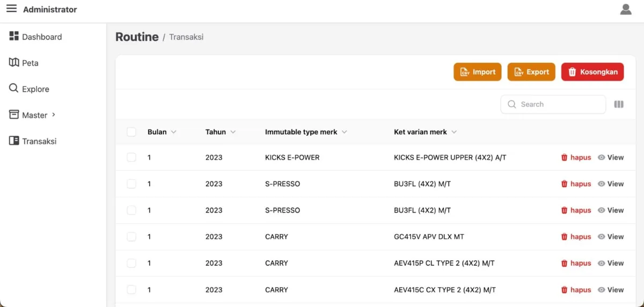The image size is (644, 307).
Task: Open the Bulan column sort chevron
Action: pyautogui.click(x=173, y=132)
